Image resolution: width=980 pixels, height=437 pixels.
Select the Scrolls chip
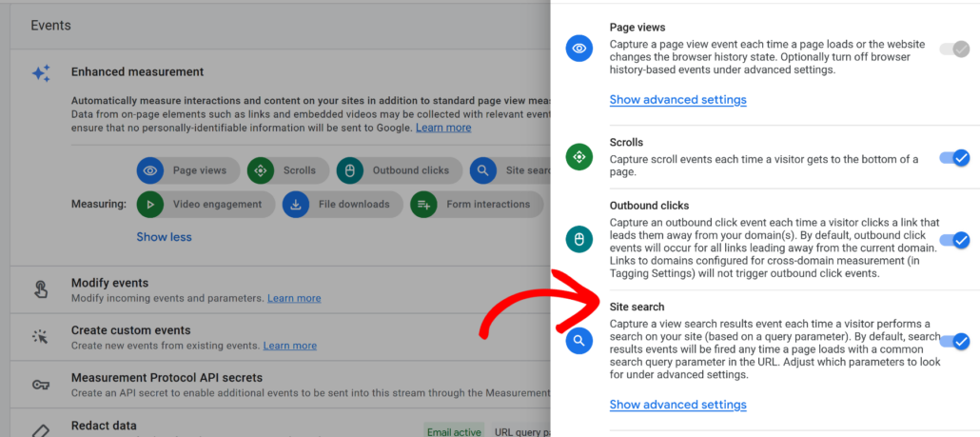click(x=287, y=170)
